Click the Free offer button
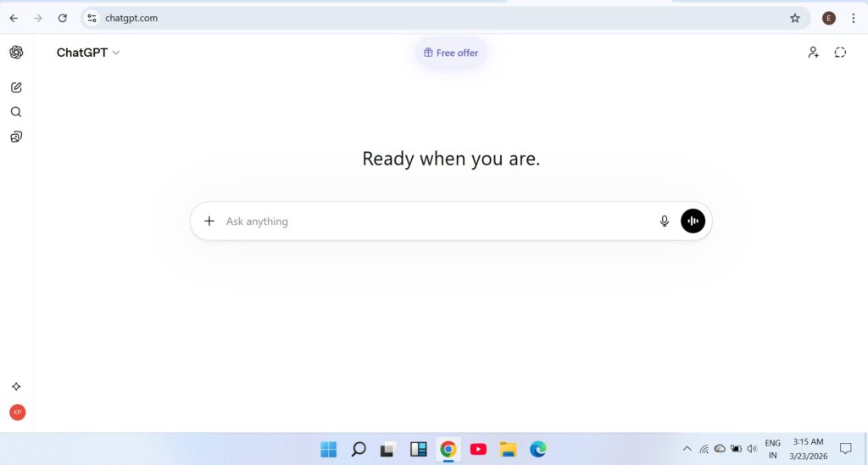This screenshot has width=868, height=465. [451, 53]
